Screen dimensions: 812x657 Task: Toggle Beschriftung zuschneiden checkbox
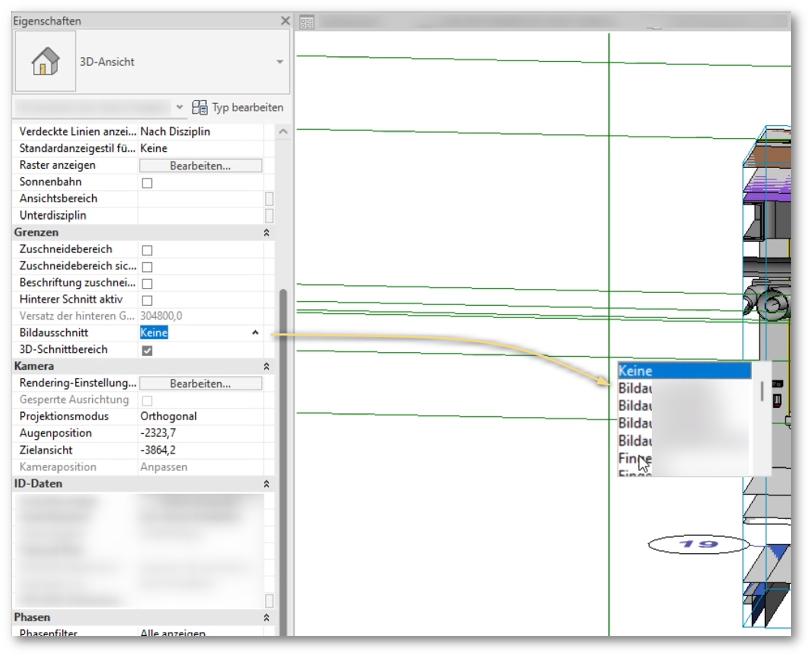tap(147, 283)
